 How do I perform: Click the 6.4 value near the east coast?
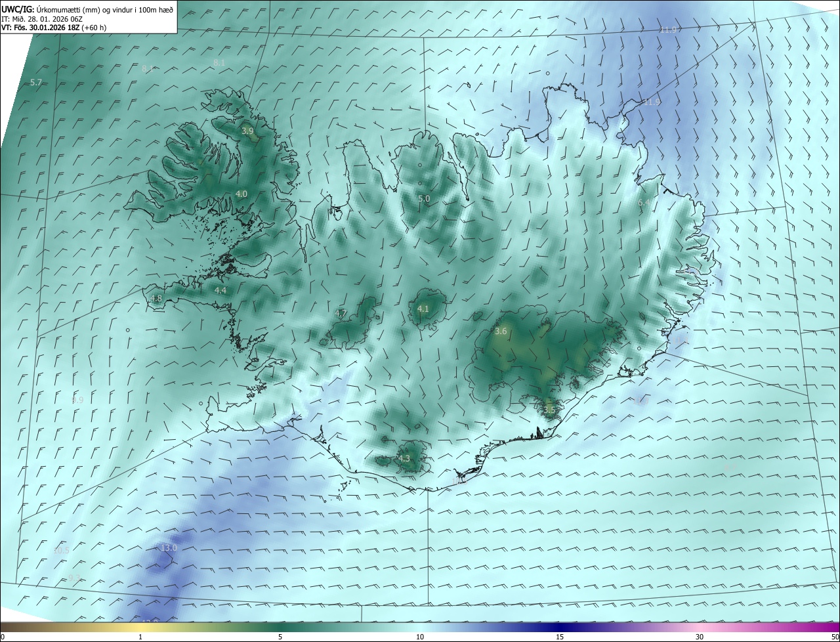coord(644,203)
